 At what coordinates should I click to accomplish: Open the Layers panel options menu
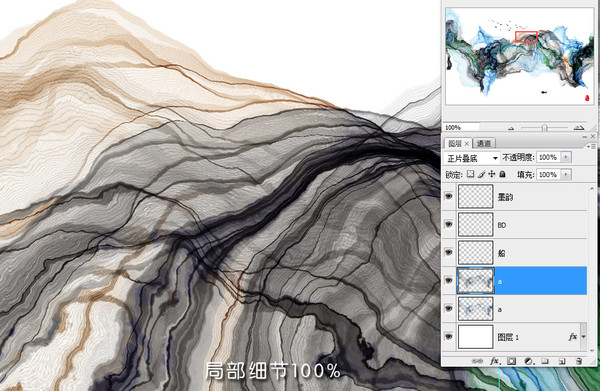coord(592,146)
